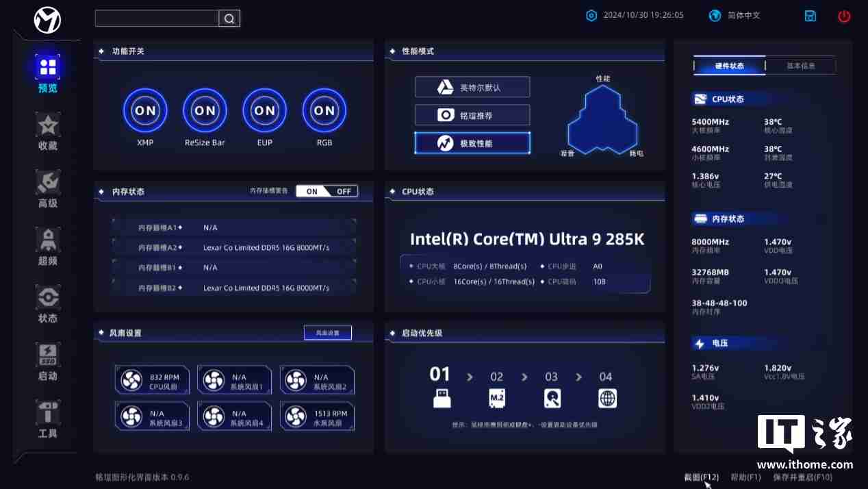Viewport: 868px width, 489px height.
Task: Open the 启动 boot section in sidebar
Action: pos(47,362)
